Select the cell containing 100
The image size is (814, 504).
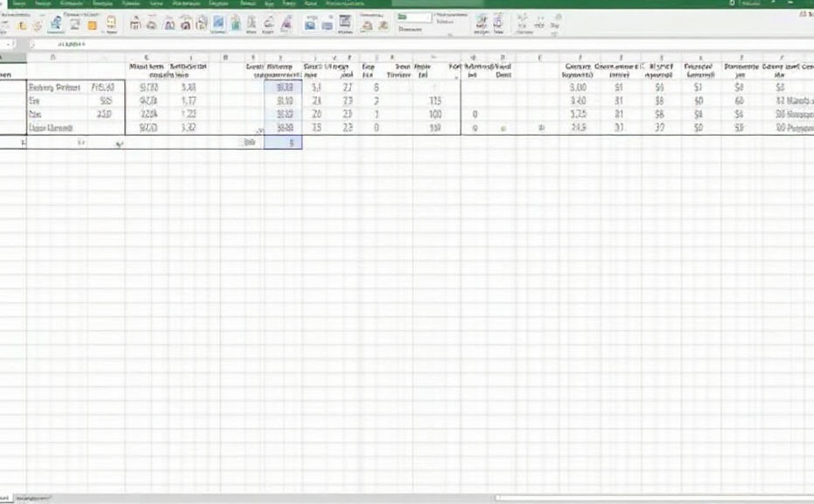coord(435,115)
